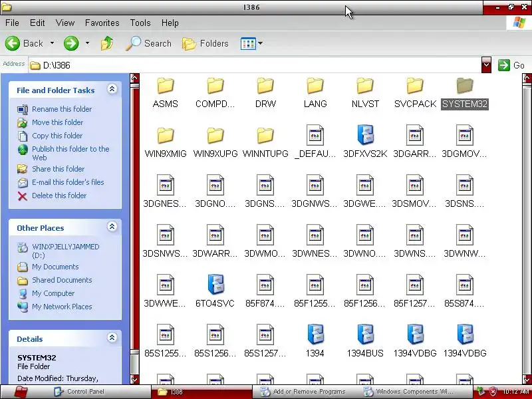This screenshot has width=532, height=399.
Task: Open the Tools menu
Action: tap(140, 23)
